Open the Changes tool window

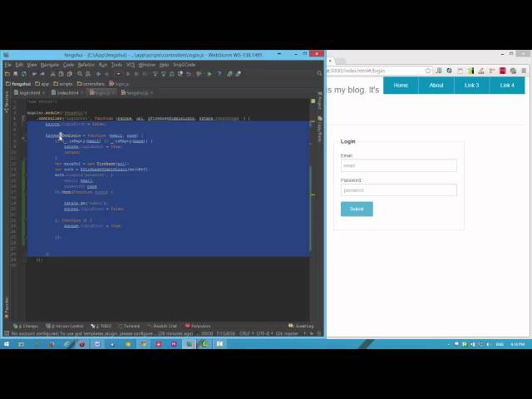pyautogui.click(x=26, y=326)
